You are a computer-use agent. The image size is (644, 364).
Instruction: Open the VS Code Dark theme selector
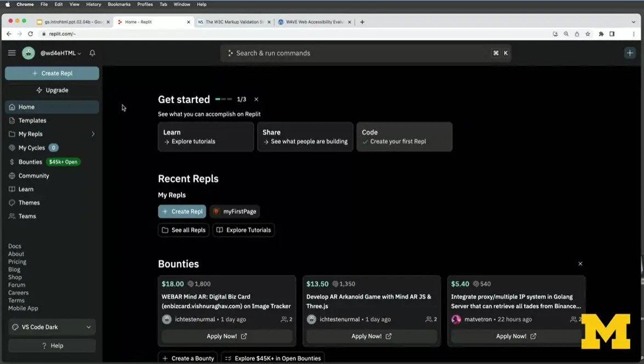[x=52, y=327]
